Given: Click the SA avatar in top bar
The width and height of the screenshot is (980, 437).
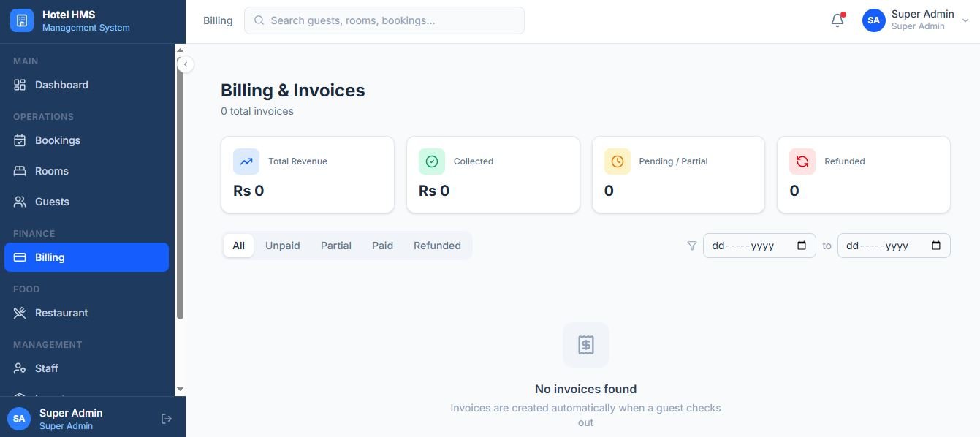Looking at the screenshot, I should (874, 20).
